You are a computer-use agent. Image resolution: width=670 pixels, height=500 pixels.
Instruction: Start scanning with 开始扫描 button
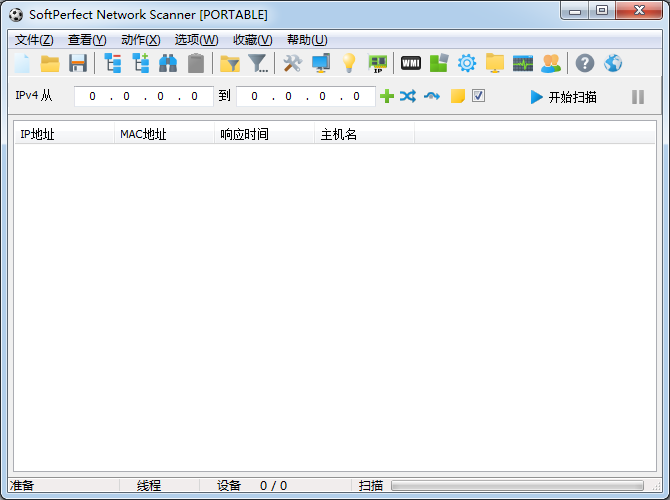563,97
